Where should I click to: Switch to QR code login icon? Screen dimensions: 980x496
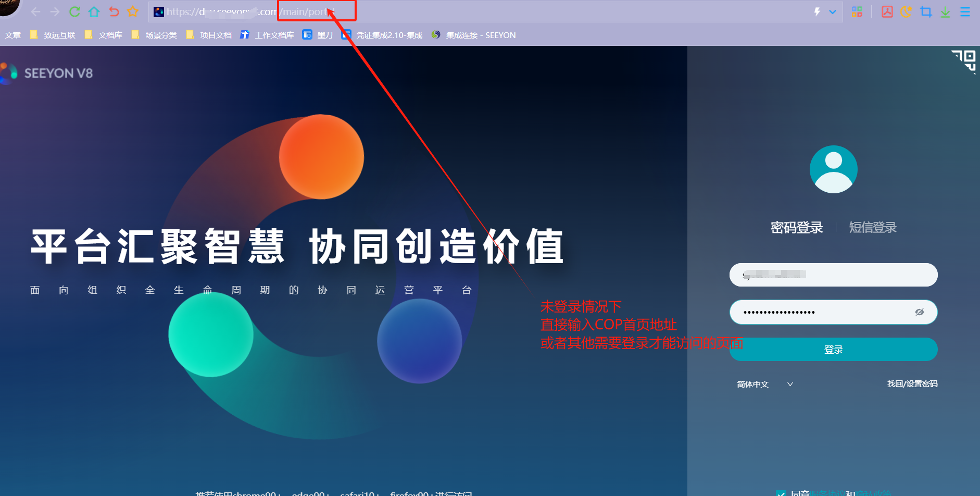click(x=964, y=61)
